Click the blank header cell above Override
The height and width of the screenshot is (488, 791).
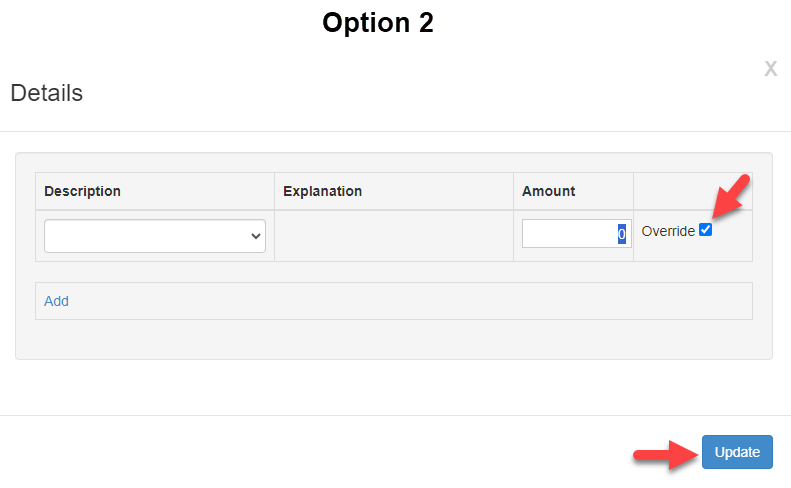692,191
